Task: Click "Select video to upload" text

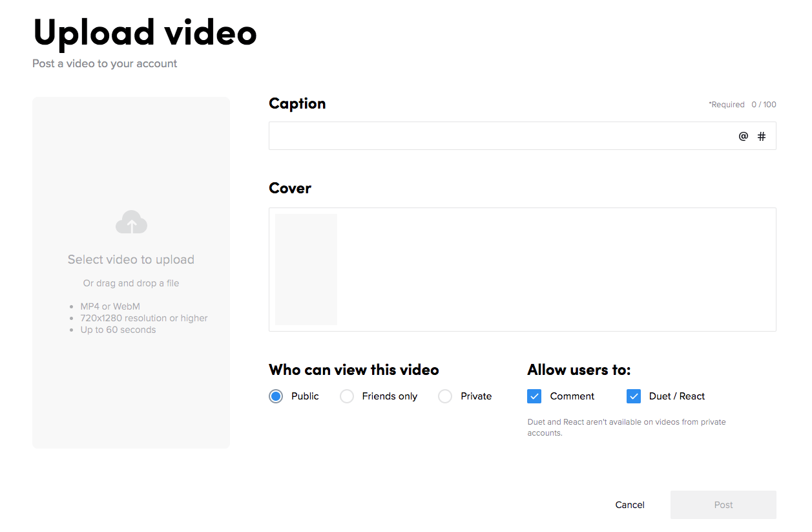Action: tap(131, 260)
